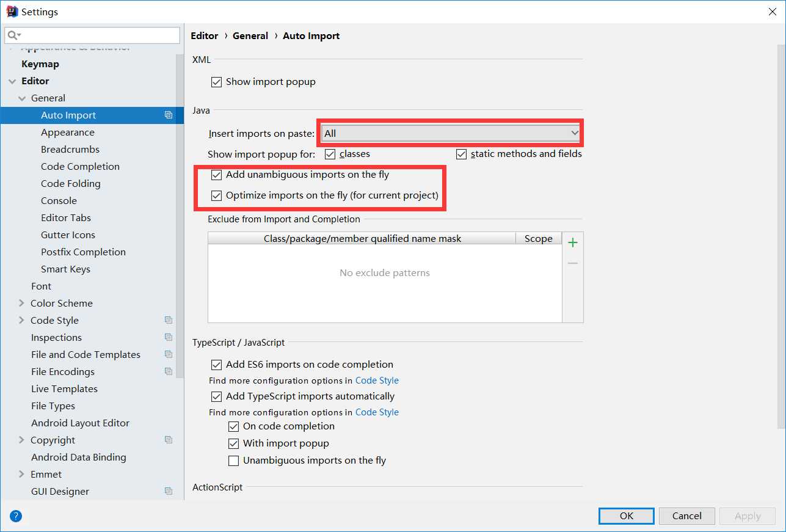Open Gutter Icons settings
Viewport: 786px width, 532px height.
pyautogui.click(x=68, y=235)
